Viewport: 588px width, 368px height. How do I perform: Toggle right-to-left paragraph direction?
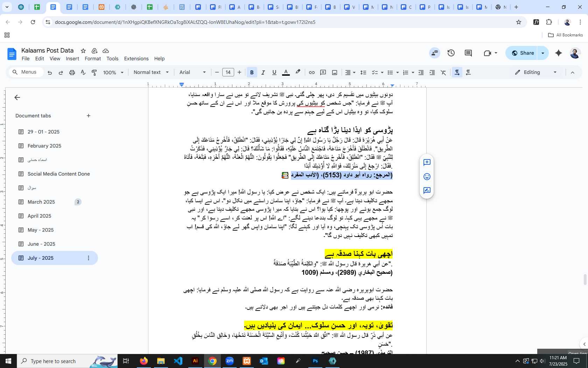468,73
